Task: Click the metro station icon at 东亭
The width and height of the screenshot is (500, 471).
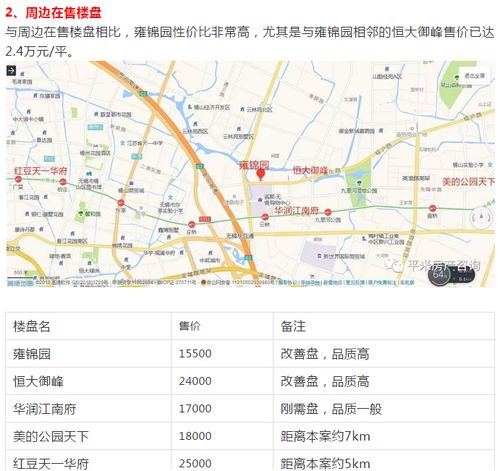Action: (x=121, y=203)
